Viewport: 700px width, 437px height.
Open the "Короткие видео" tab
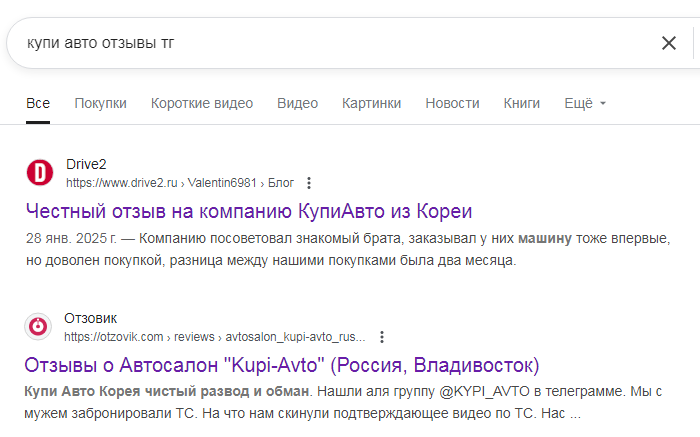pyautogui.click(x=202, y=103)
